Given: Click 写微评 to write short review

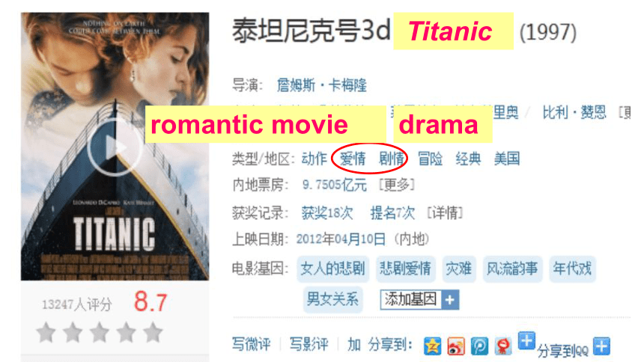Looking at the screenshot, I should [251, 344].
